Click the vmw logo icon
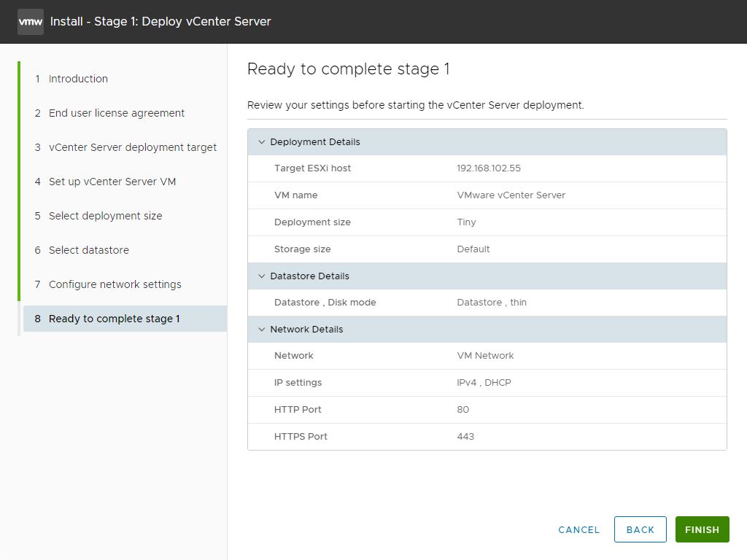 click(31, 22)
